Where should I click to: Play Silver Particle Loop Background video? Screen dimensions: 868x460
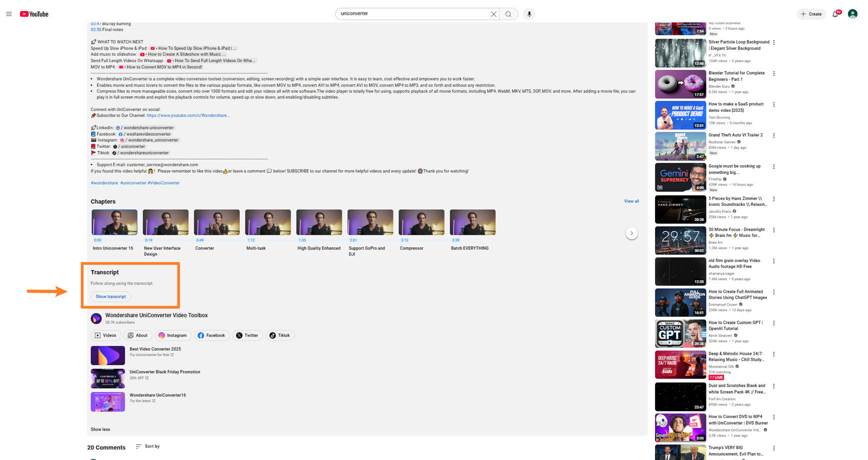(680, 53)
